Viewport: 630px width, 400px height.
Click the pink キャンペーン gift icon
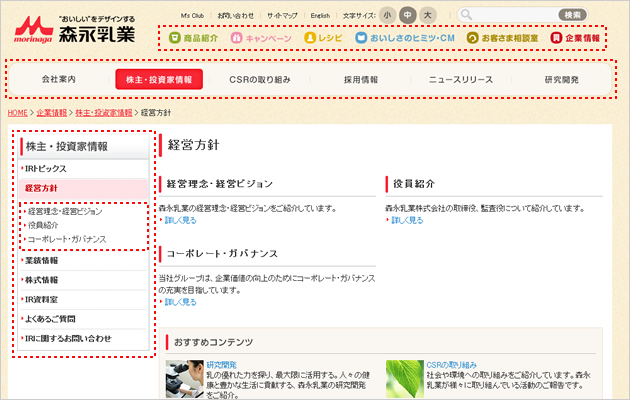click(236, 38)
